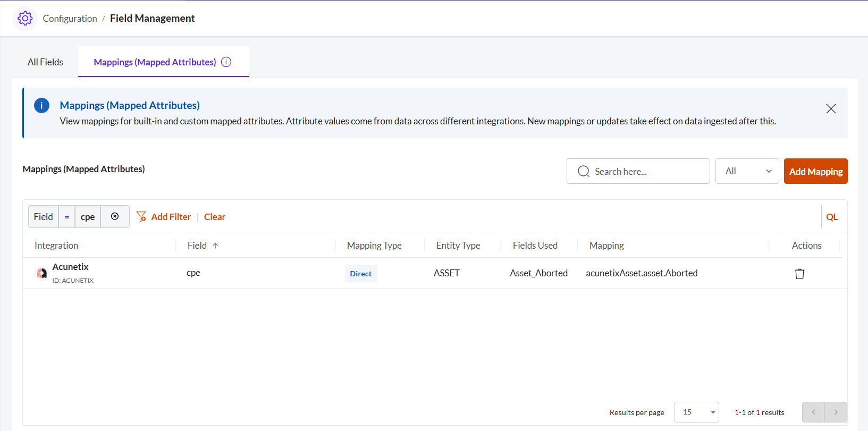Click the Add Mapping button

[x=815, y=171]
